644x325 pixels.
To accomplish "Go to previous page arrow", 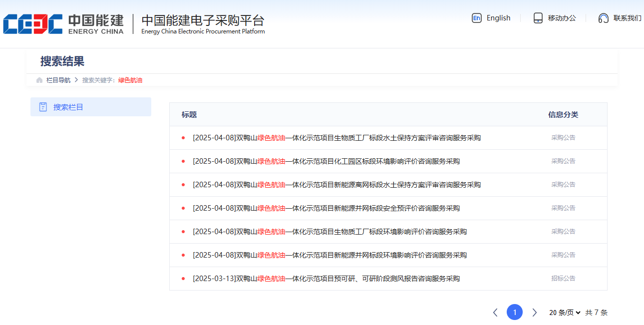I will click(x=495, y=313).
